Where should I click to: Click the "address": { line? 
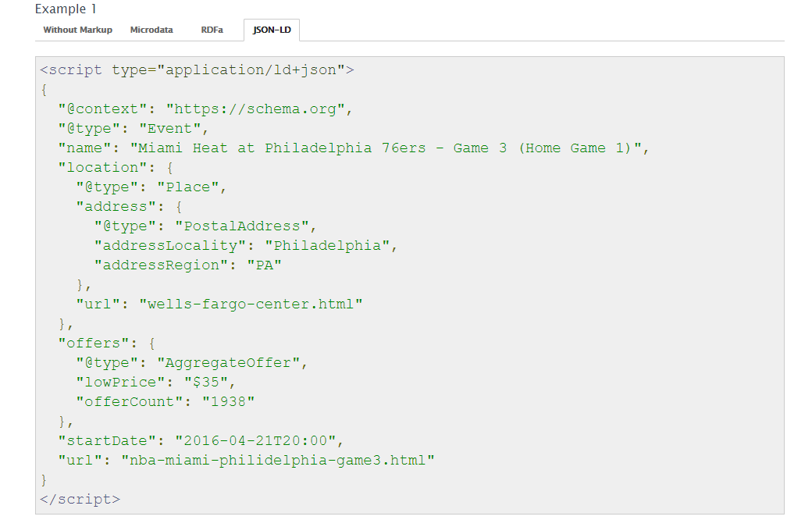[129, 207]
